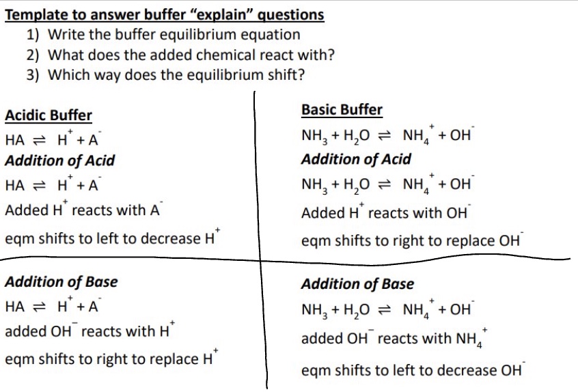
Task: Select the line "added OH- reacts with H+"
Action: 89,332
